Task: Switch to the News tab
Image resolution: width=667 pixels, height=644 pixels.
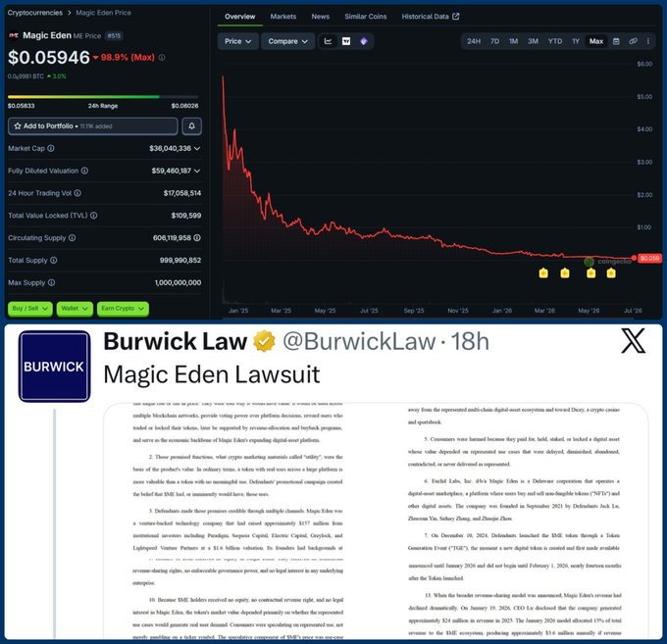Action: point(321,16)
